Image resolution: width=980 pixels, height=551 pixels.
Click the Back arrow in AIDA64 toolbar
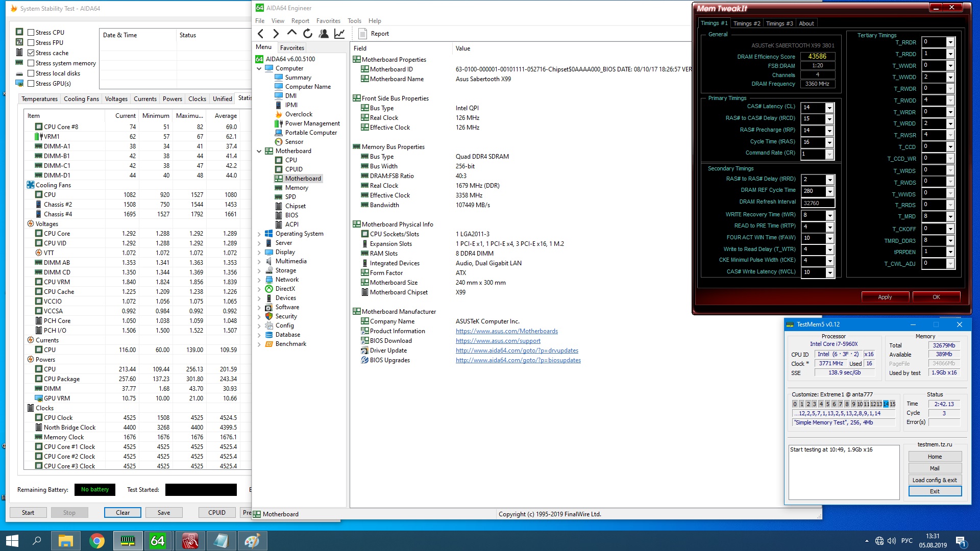(261, 34)
